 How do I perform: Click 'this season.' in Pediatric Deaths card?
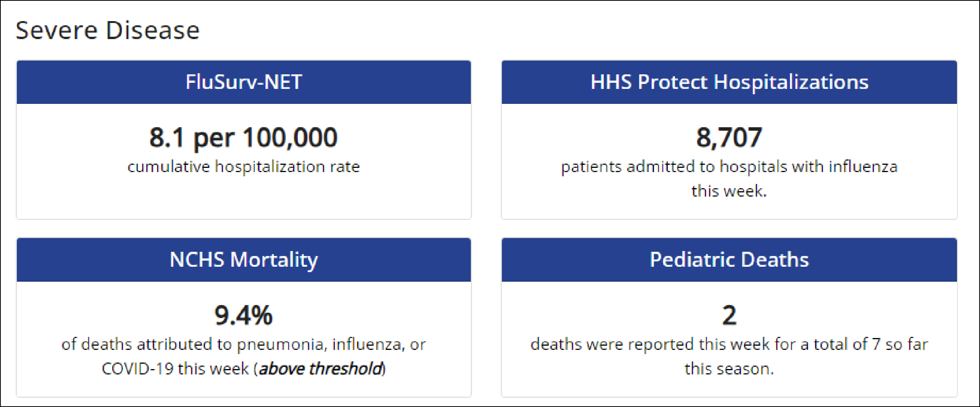[729, 369]
